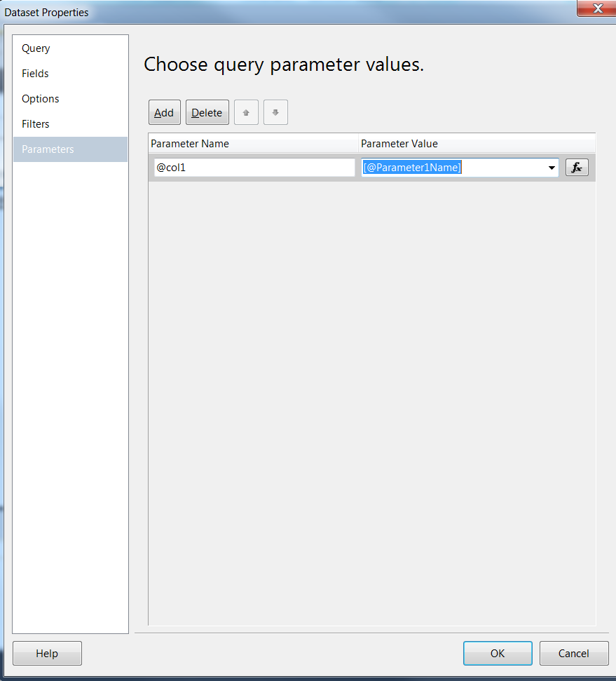
Task: Go to the Options page
Action: point(40,98)
